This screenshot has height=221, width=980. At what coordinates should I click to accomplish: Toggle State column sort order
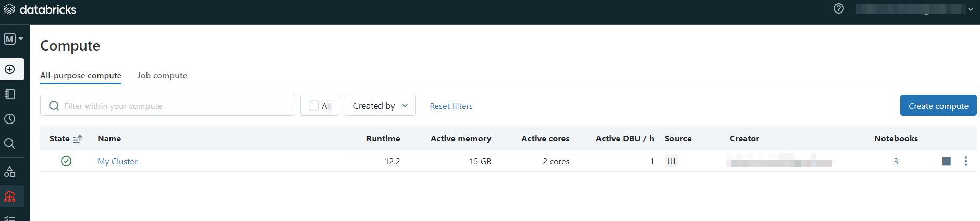tap(77, 139)
